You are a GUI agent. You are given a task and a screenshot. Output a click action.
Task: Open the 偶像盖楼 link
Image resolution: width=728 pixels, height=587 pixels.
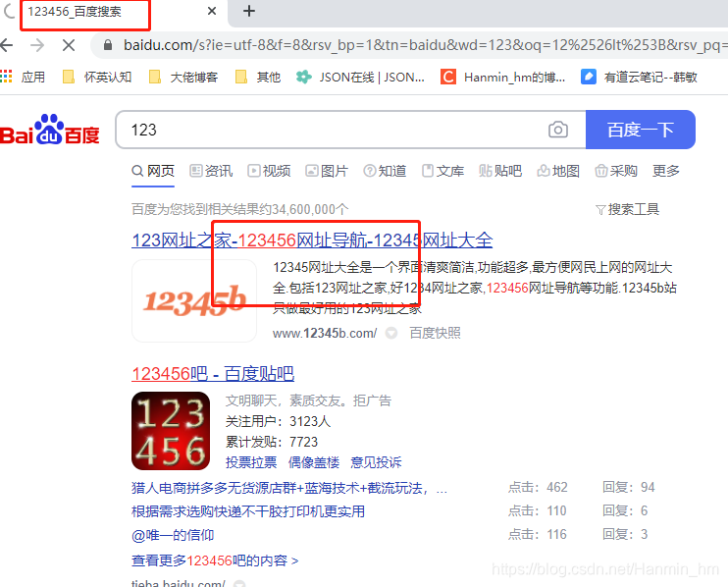coord(314,462)
